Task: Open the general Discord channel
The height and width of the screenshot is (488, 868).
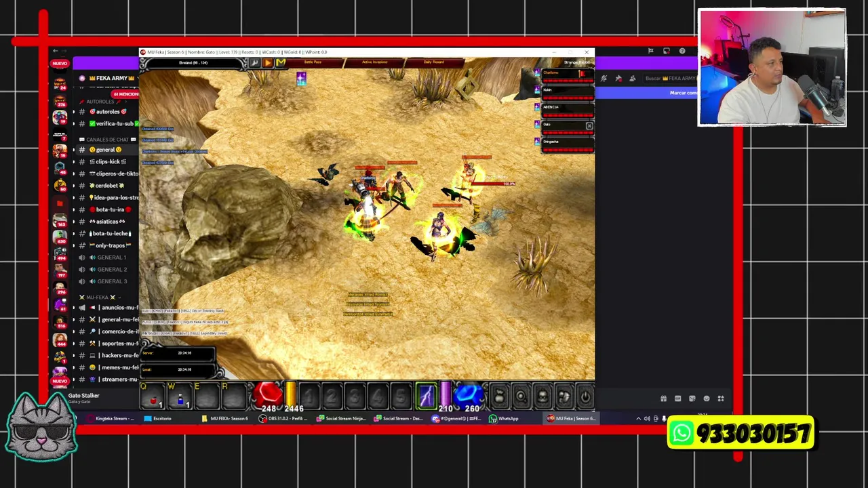Action: tap(108, 150)
